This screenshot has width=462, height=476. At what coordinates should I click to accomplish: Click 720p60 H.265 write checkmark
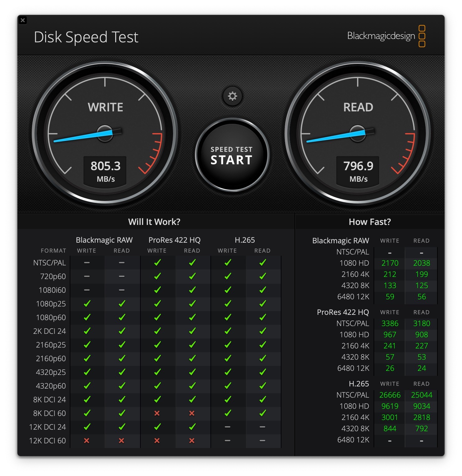(228, 276)
